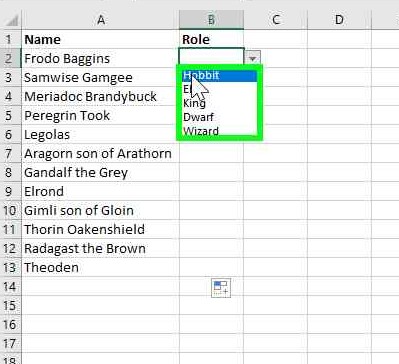This screenshot has height=364, width=399.
Task: Select row 13 header
Action: 10,268
